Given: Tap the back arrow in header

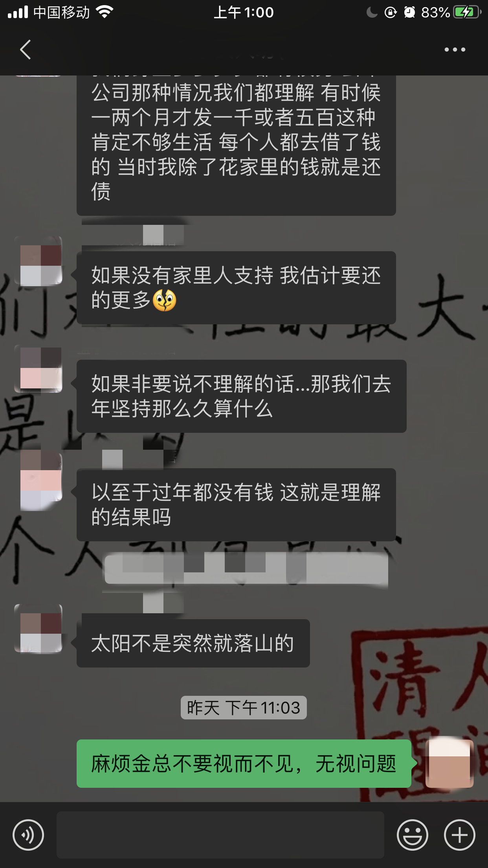Looking at the screenshot, I should (26, 50).
